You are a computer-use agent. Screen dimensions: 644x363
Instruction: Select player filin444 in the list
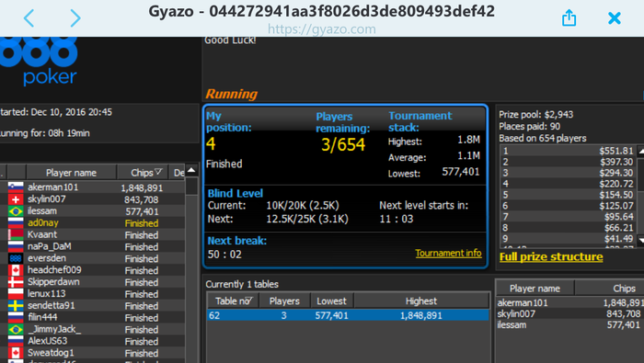42,317
